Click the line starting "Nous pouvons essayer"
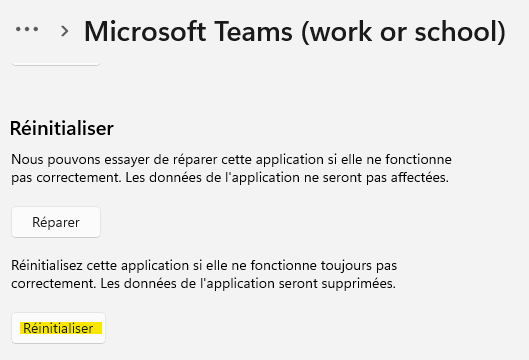529x360 pixels. [x=231, y=160]
